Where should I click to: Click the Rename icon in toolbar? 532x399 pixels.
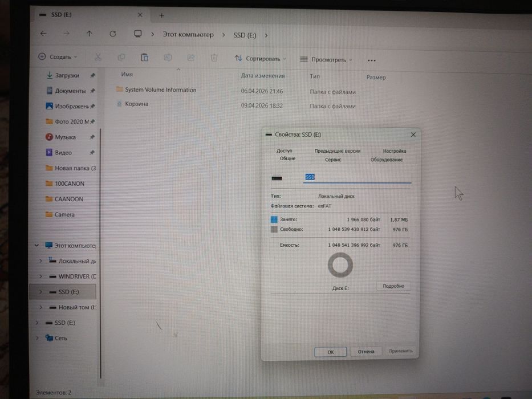168,58
